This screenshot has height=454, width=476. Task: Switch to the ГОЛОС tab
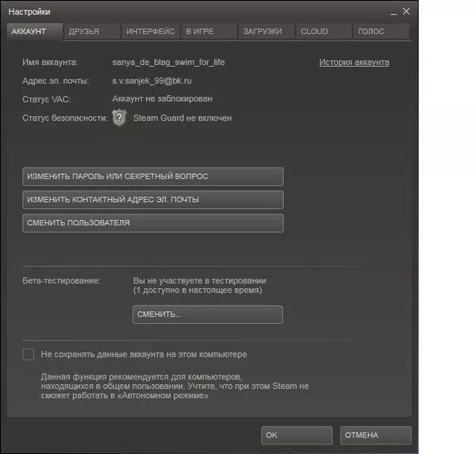coord(381,32)
